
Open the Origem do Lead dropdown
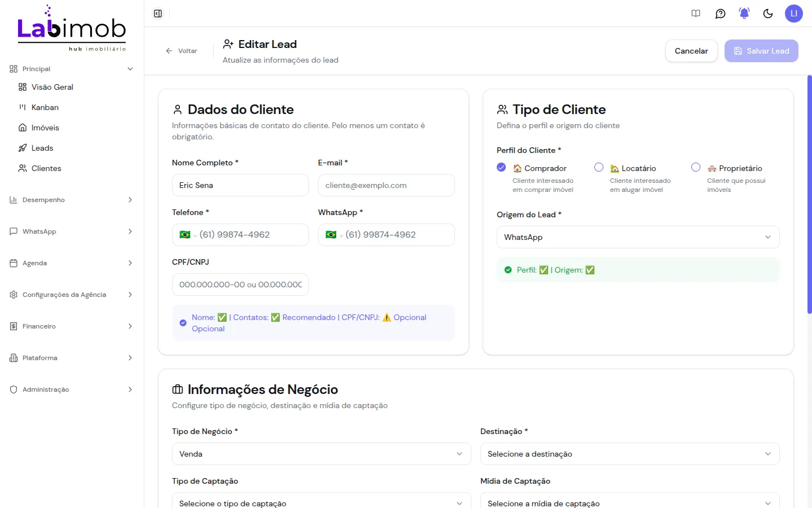(x=638, y=237)
